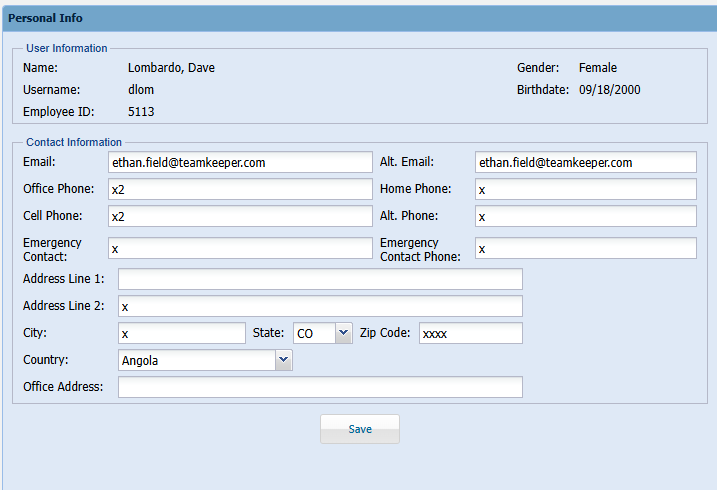This screenshot has height=490, width=717.
Task: Click the Email input field
Action: coord(239,162)
